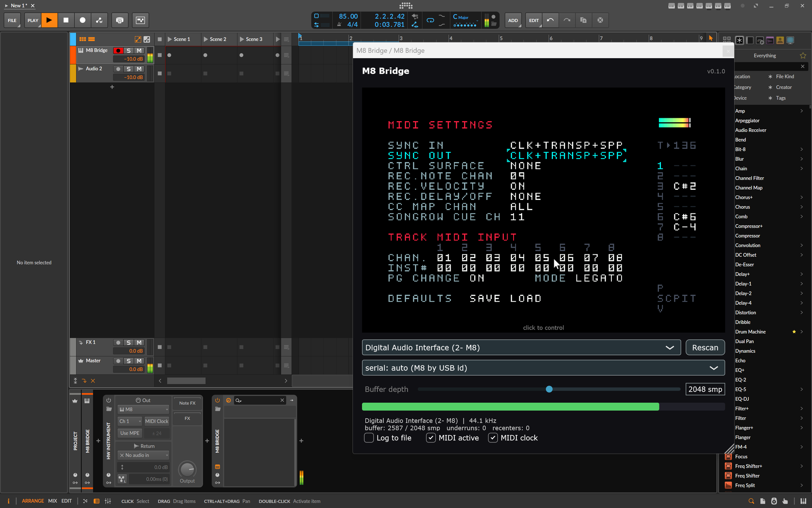
Task: Click the Rescan button
Action: (705, 347)
